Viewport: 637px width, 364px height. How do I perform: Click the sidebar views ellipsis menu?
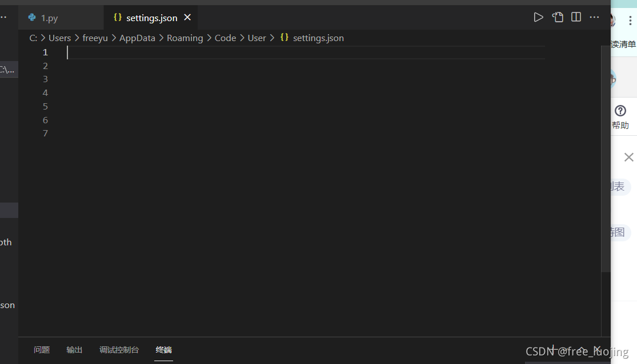tap(3, 17)
